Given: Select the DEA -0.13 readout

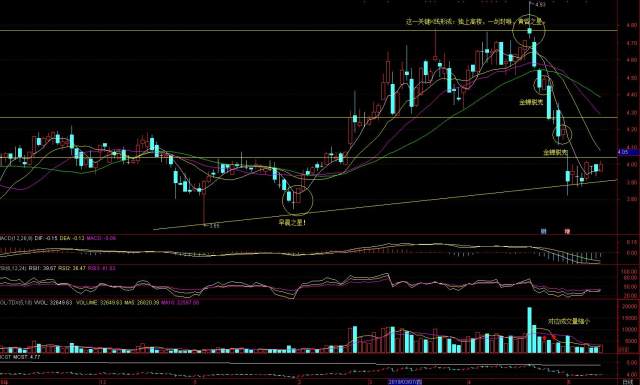Looking at the screenshot, I should [x=72, y=238].
